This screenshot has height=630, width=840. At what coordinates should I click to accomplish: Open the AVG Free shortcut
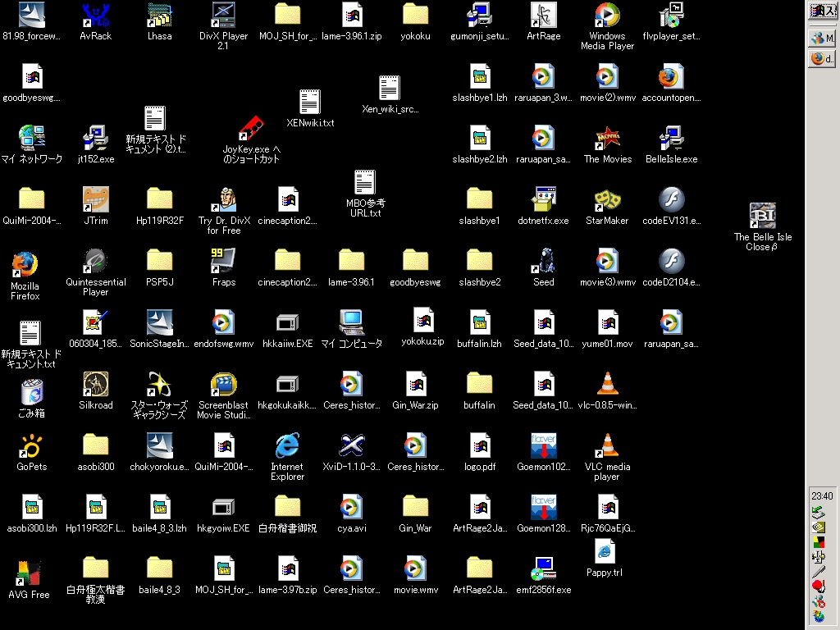pyautogui.click(x=29, y=580)
